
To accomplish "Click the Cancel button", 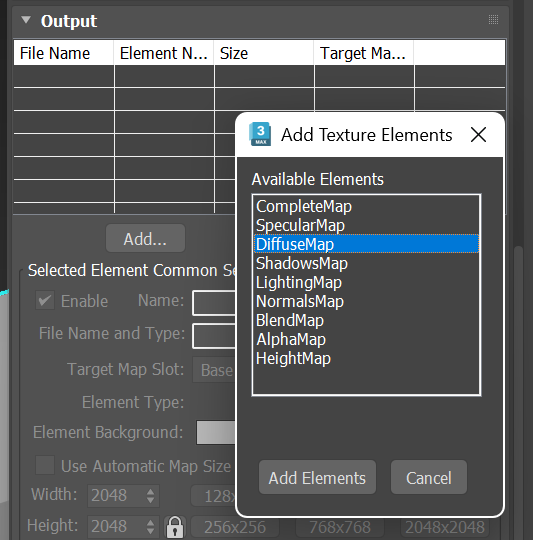I will point(429,477).
